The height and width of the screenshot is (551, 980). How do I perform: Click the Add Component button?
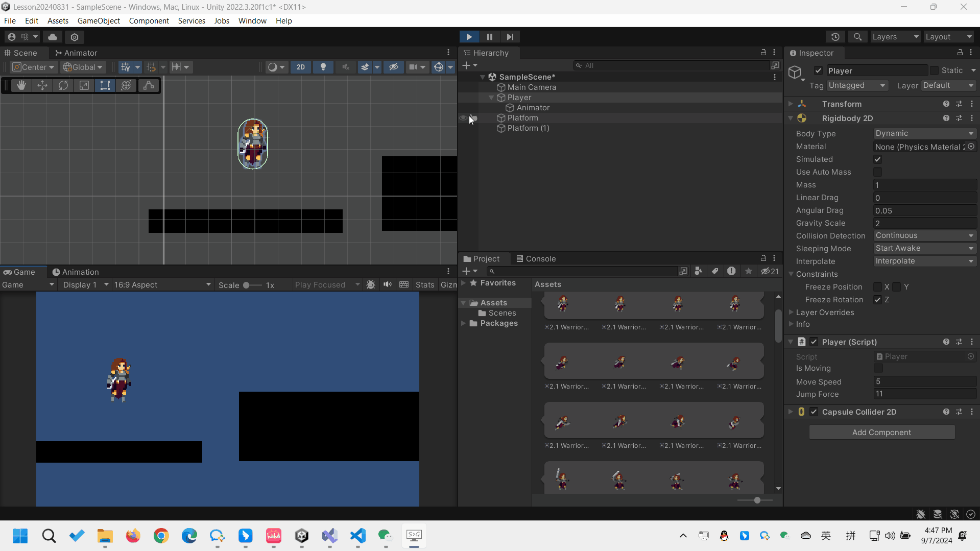pos(881,432)
